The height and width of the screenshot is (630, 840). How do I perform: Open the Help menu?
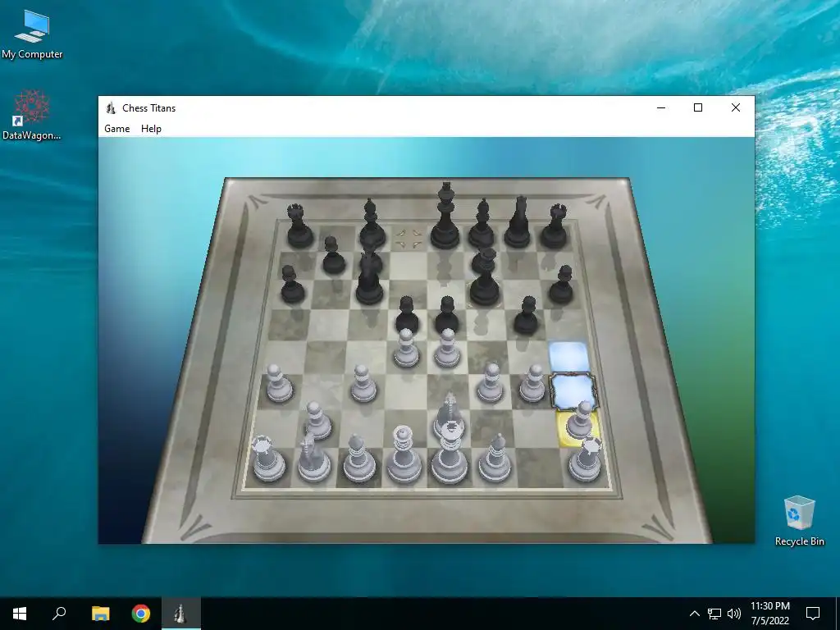(x=151, y=129)
